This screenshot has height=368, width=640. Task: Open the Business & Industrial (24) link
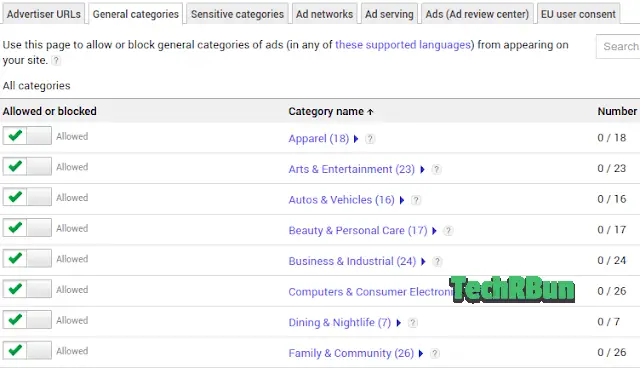[352, 261]
